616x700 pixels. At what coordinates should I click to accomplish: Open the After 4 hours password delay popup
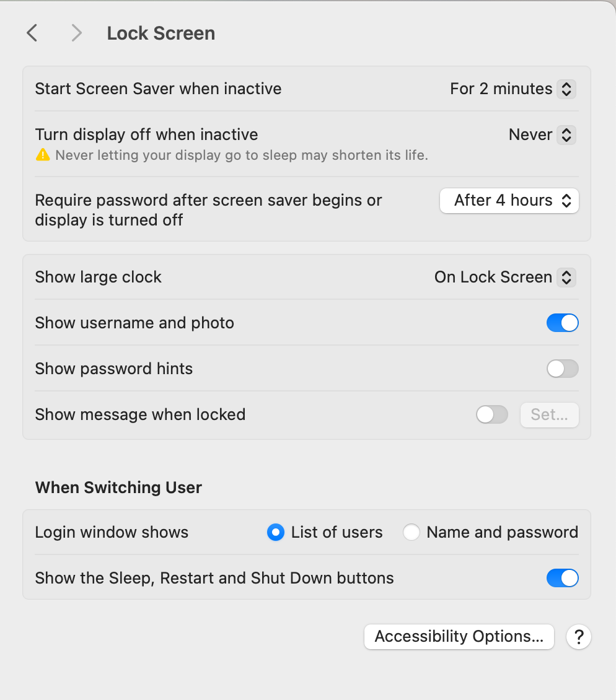pyautogui.click(x=509, y=201)
